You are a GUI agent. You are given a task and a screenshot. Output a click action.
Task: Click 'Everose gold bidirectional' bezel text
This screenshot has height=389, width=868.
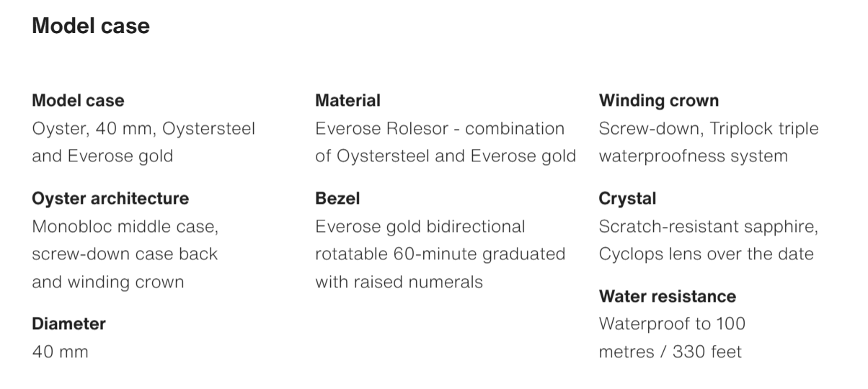point(420,227)
